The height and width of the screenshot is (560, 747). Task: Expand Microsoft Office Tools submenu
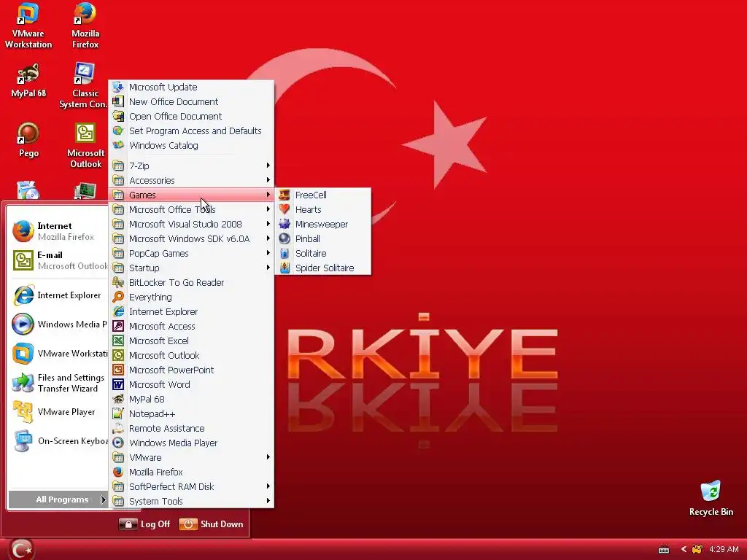(x=191, y=209)
